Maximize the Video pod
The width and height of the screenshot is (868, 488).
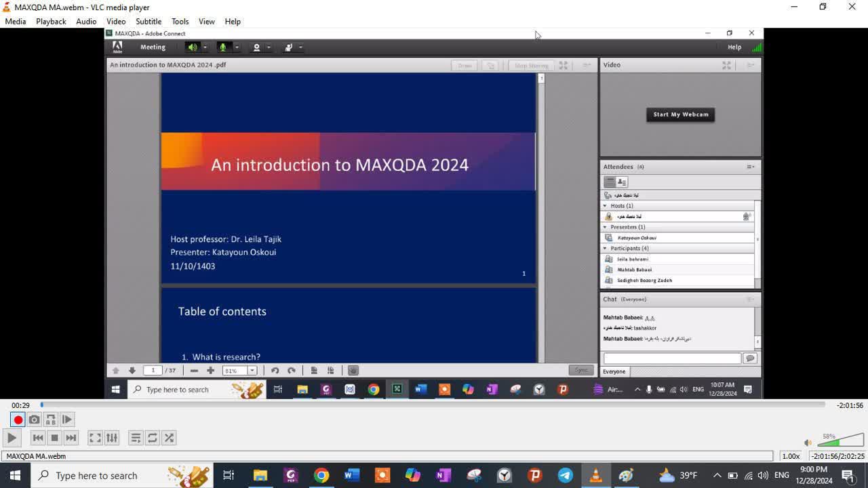(726, 65)
